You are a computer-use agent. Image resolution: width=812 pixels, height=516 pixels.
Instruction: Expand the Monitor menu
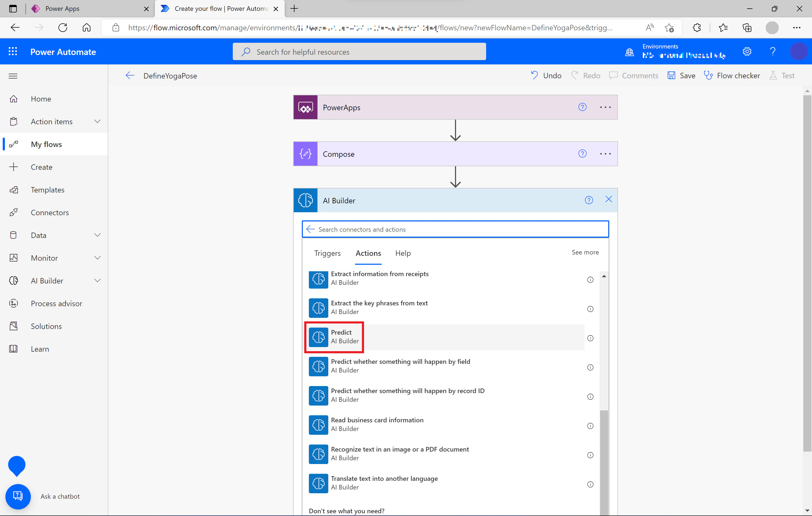pyautogui.click(x=97, y=258)
